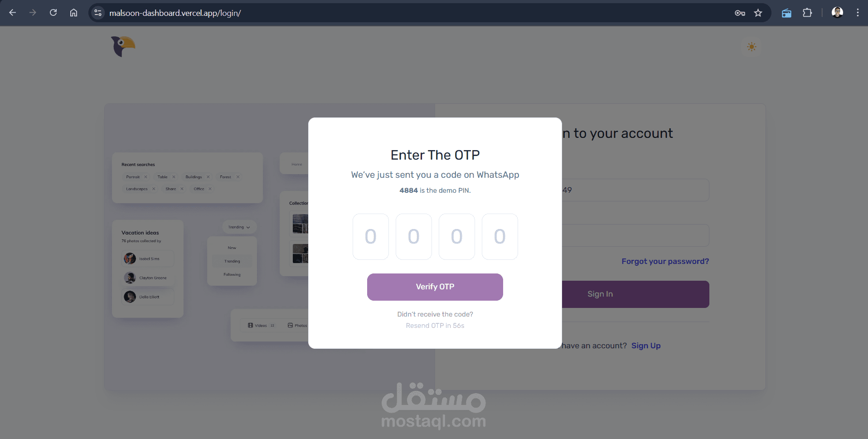
Task: Open the site information icon in address bar
Action: pyautogui.click(x=98, y=13)
